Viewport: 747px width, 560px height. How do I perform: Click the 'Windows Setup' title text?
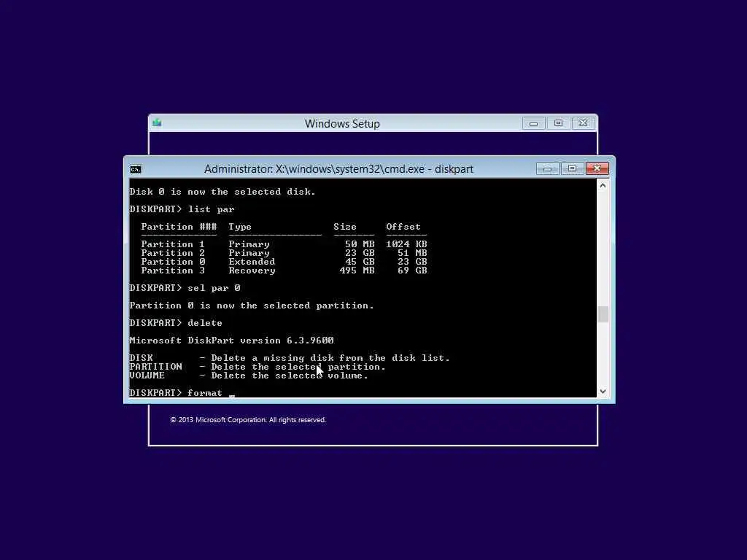(x=342, y=124)
